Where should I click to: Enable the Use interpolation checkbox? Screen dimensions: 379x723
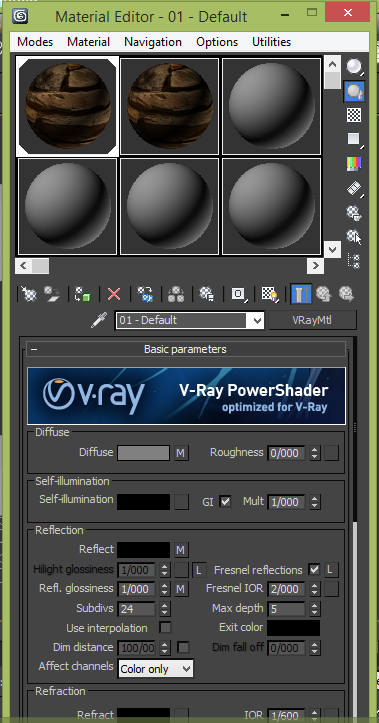(165, 628)
